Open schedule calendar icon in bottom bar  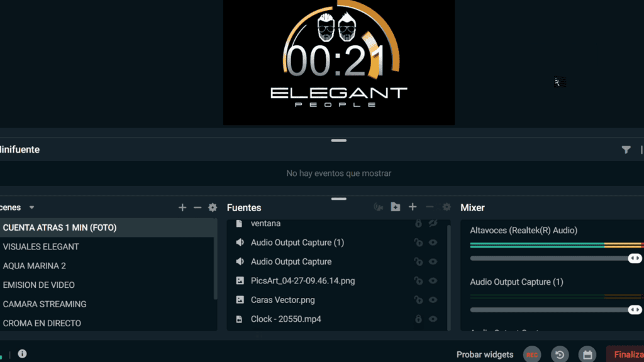587,354
